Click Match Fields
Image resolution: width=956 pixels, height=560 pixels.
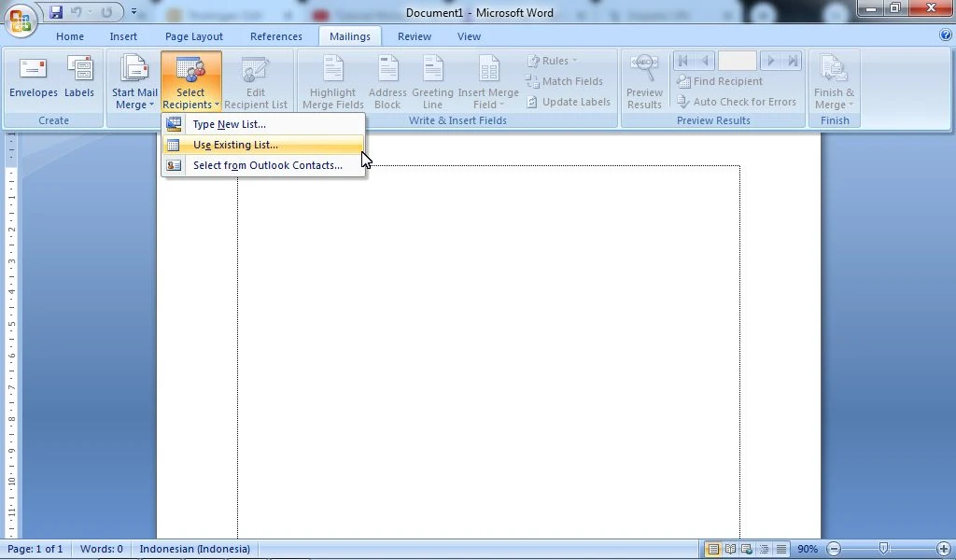click(x=564, y=81)
